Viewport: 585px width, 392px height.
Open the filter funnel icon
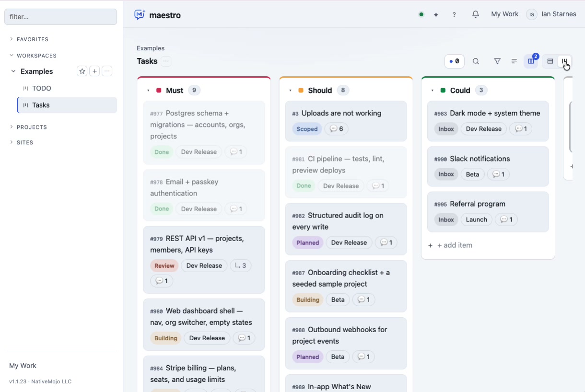pyautogui.click(x=497, y=61)
